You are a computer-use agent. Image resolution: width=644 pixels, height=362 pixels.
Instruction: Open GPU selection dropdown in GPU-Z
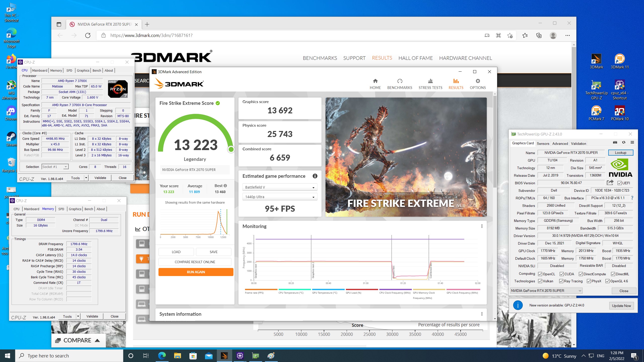click(x=546, y=291)
